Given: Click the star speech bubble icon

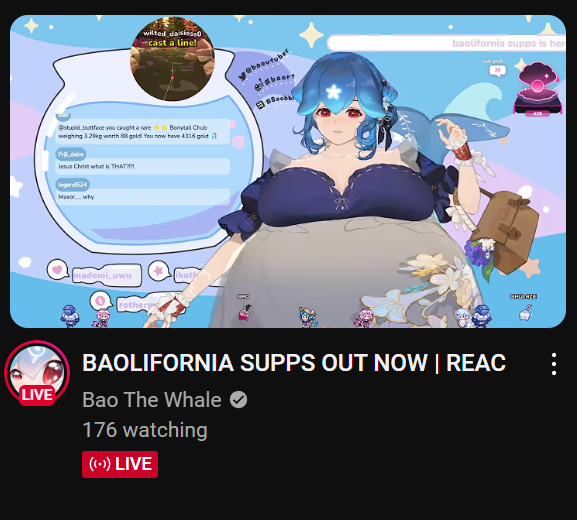Looking at the screenshot, I should (x=159, y=271).
